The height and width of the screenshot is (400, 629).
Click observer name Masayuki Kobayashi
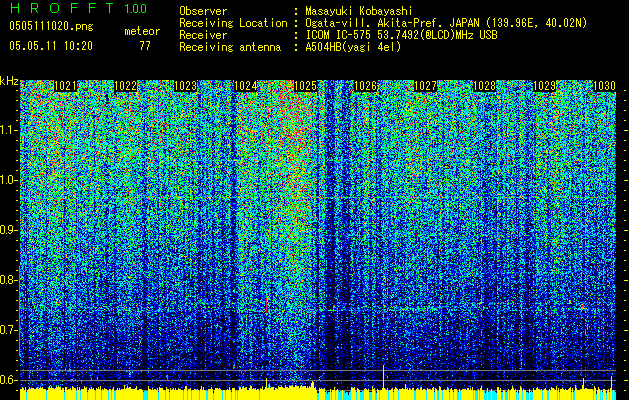tap(359, 11)
